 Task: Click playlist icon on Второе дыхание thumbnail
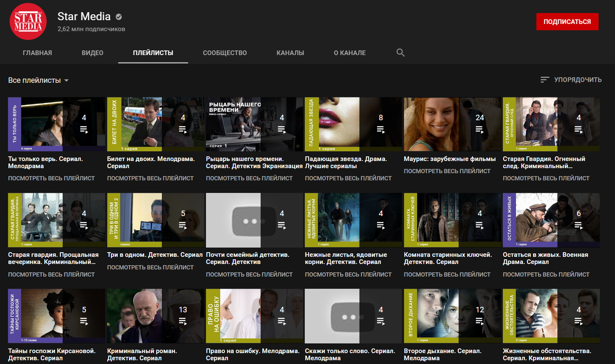pos(479,322)
